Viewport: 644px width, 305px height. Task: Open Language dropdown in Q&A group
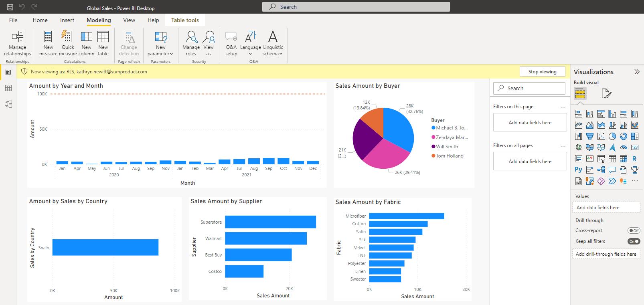(x=250, y=43)
